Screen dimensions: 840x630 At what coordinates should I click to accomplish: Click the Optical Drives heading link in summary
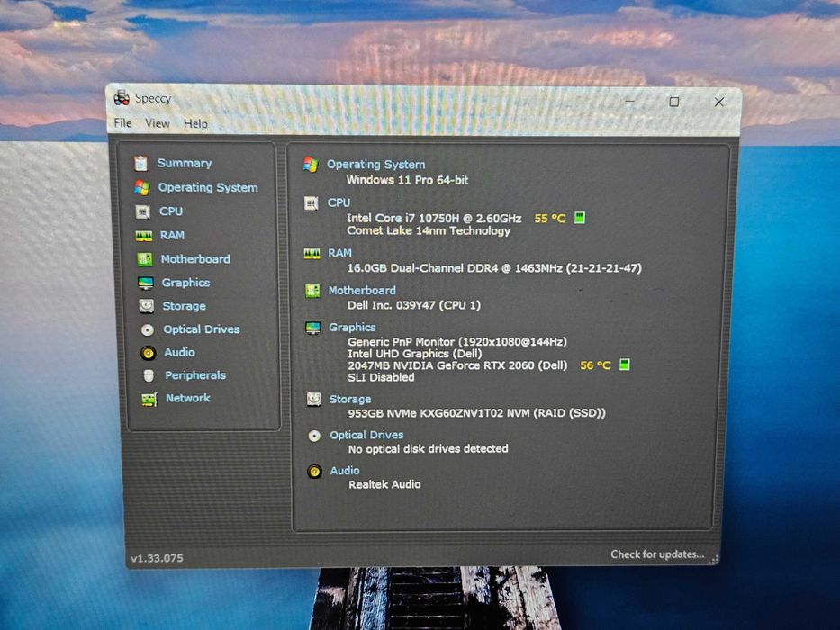tap(366, 435)
